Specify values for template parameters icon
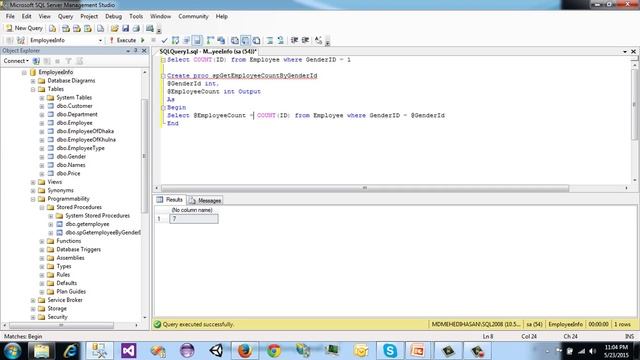This screenshot has height=360, width=640. click(x=318, y=40)
